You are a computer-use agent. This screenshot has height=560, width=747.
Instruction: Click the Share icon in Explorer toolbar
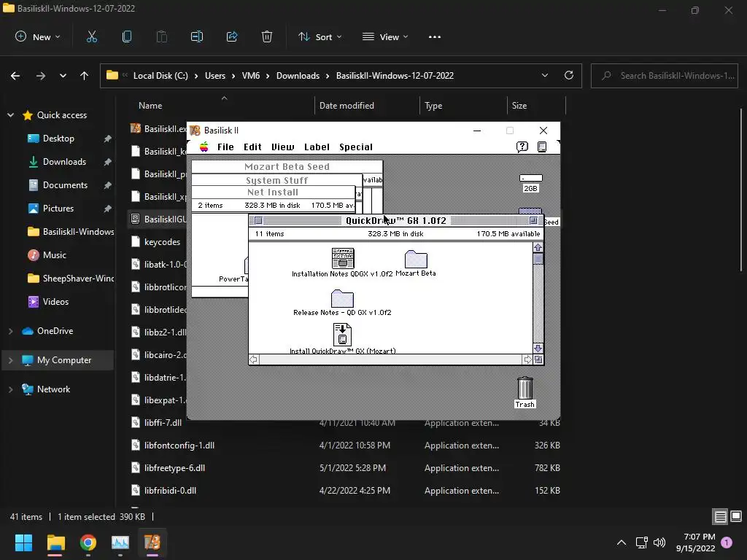pos(232,36)
